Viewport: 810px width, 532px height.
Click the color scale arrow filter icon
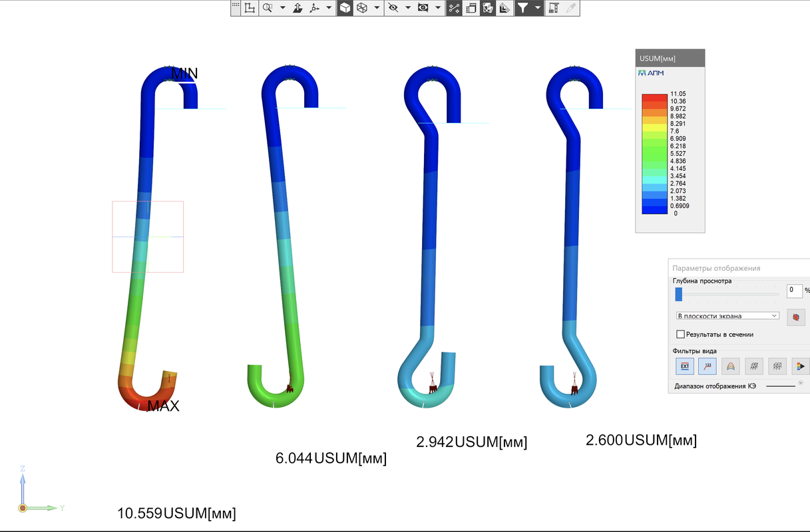(801, 366)
